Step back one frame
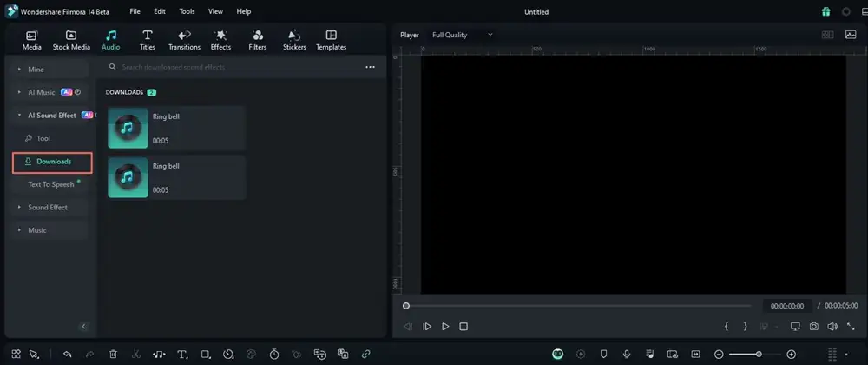Screen dimensions: 868x365 (x=408, y=327)
